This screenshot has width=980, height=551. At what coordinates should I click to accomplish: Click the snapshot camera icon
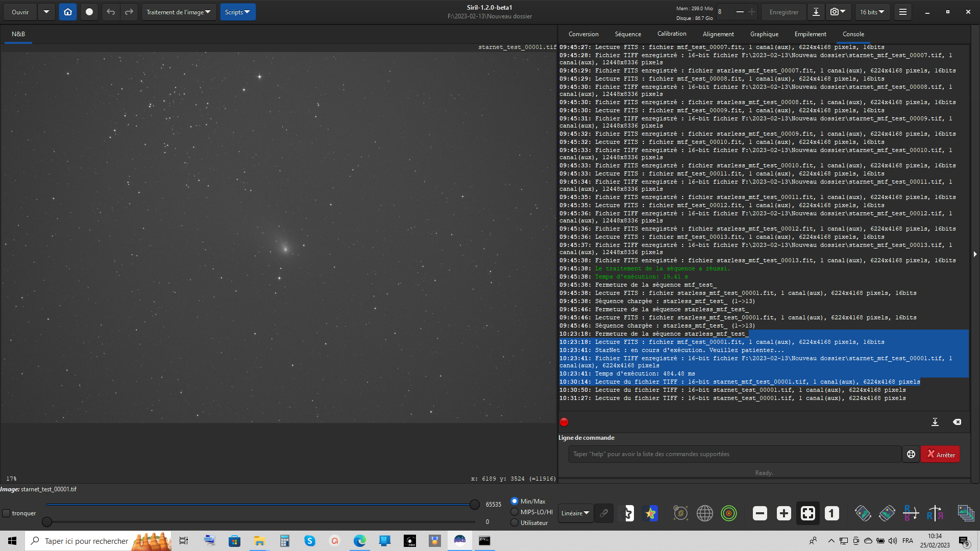835,12
